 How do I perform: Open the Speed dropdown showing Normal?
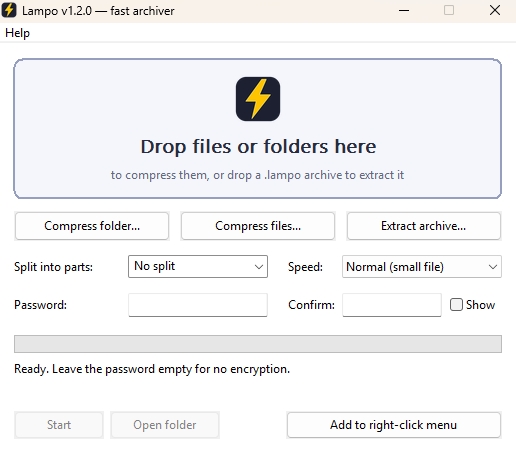tap(422, 267)
